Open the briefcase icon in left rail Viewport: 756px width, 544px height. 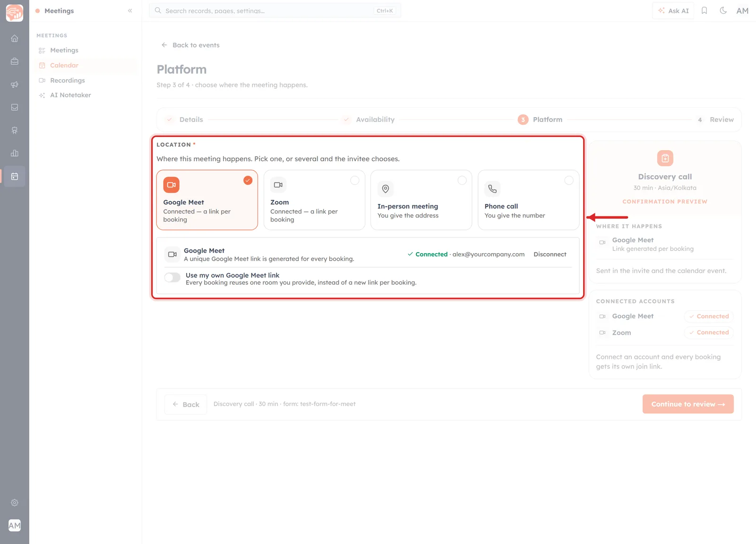[x=15, y=61]
